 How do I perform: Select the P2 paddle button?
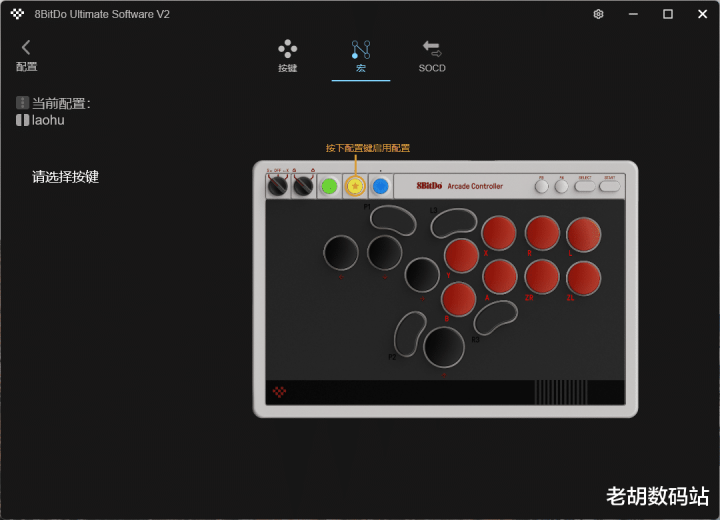pos(411,333)
